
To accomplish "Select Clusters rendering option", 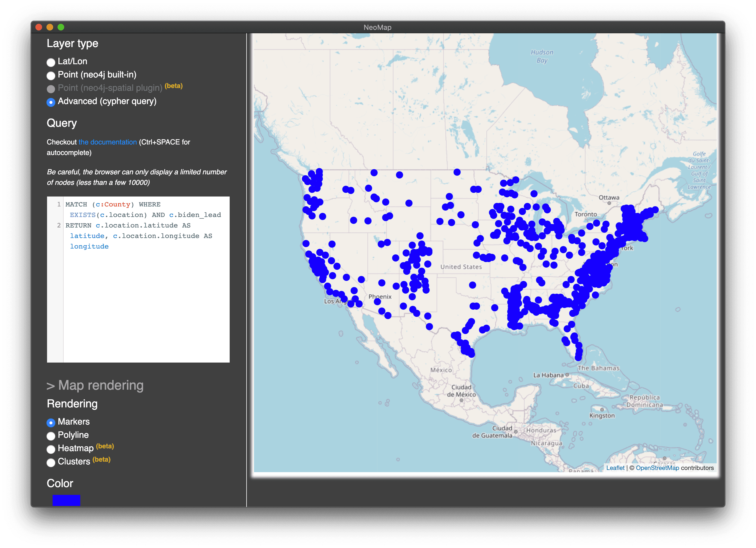I will click(51, 463).
